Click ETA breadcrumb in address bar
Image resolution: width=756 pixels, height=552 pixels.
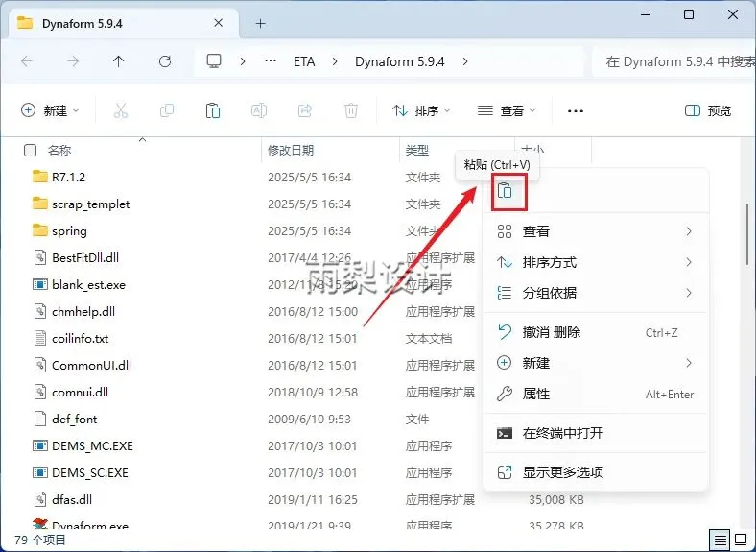(x=304, y=61)
